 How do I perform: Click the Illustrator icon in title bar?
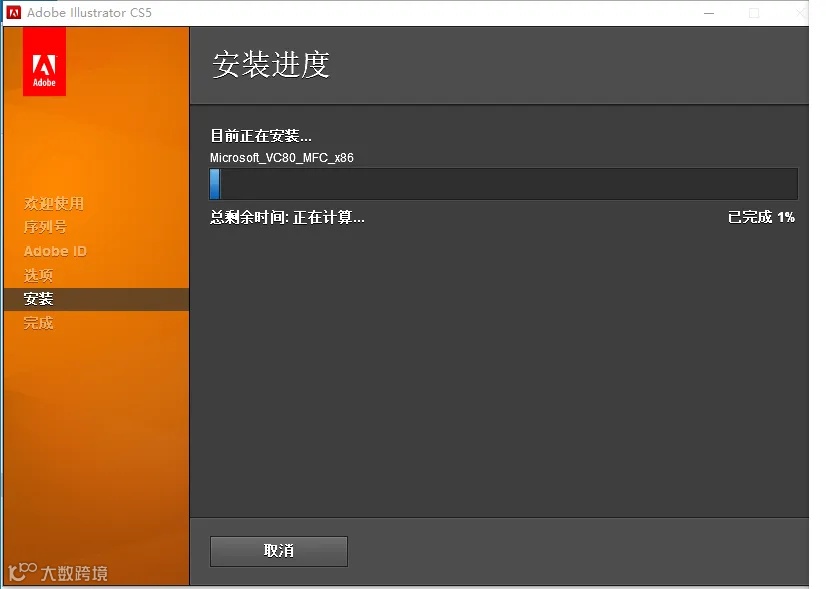coord(14,12)
